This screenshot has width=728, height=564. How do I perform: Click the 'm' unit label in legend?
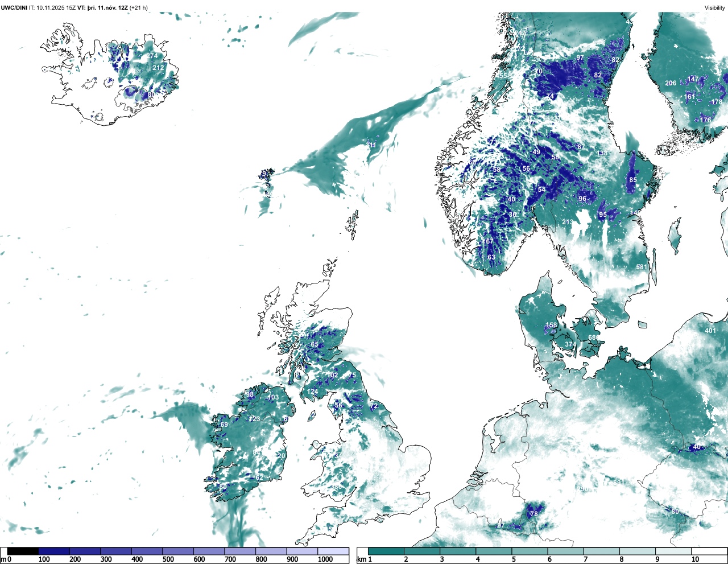click(x=3, y=559)
